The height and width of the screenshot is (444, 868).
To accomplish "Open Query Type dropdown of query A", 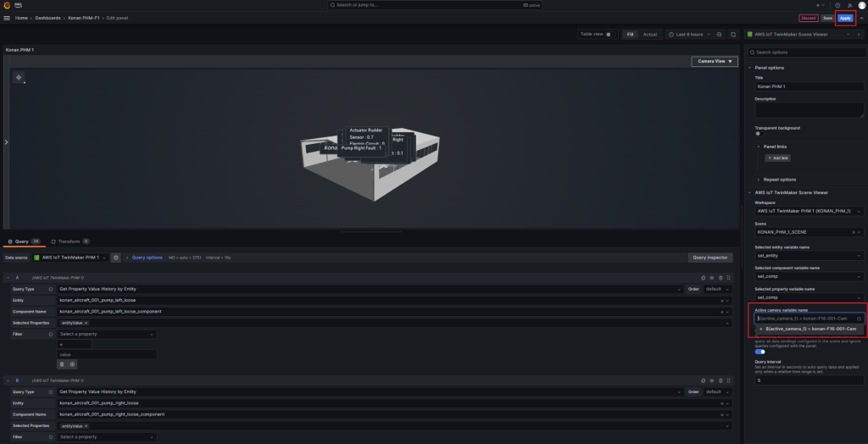I will (x=371, y=289).
